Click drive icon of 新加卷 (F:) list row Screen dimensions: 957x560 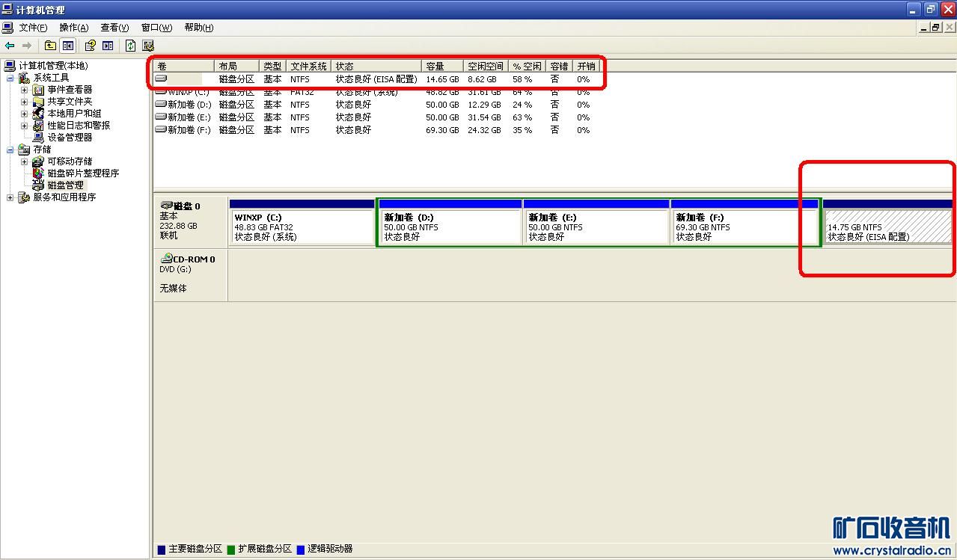[161, 129]
